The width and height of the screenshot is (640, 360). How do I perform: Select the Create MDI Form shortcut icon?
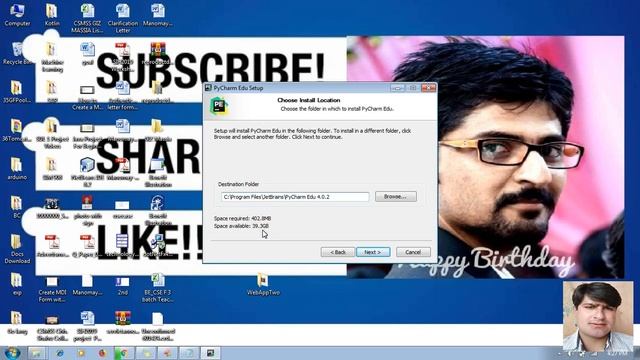(52, 289)
